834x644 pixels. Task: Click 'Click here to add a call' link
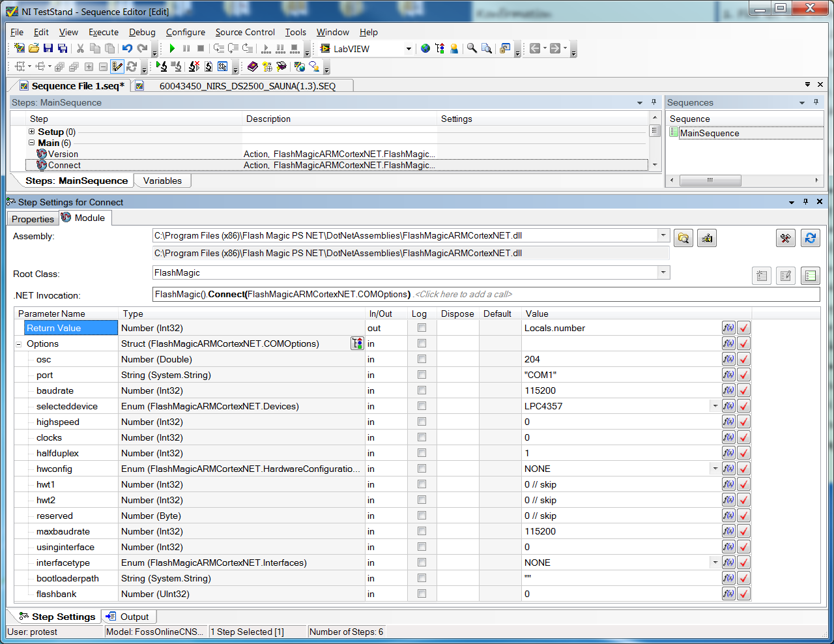pos(464,295)
